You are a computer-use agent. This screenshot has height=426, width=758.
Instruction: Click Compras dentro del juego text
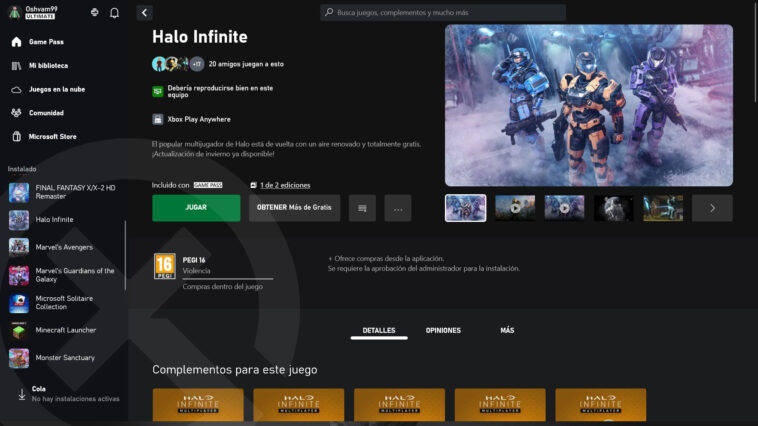222,287
